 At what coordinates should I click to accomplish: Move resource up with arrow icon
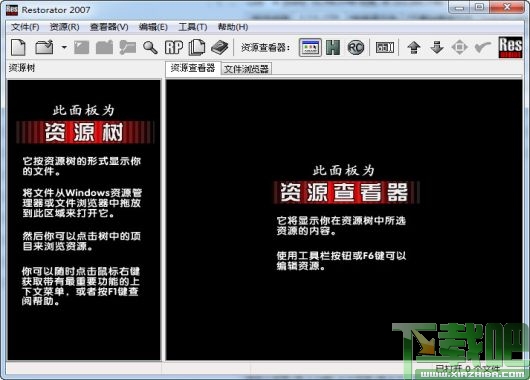point(414,47)
